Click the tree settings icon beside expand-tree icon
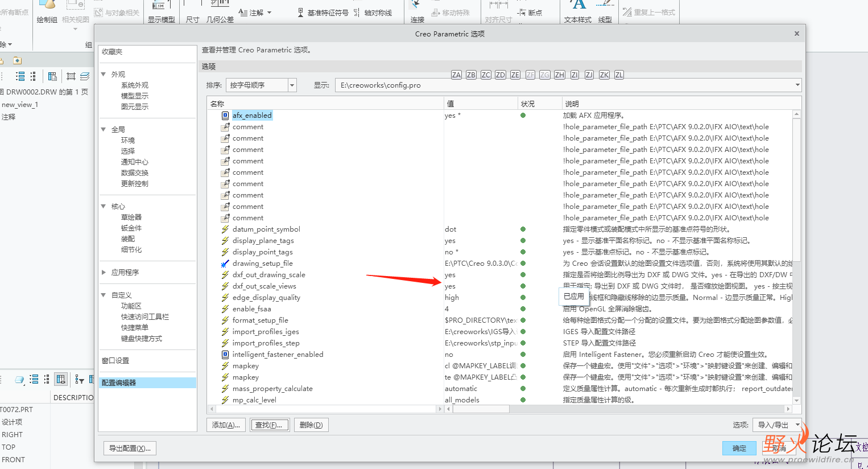The height and width of the screenshot is (469, 868). (33, 76)
